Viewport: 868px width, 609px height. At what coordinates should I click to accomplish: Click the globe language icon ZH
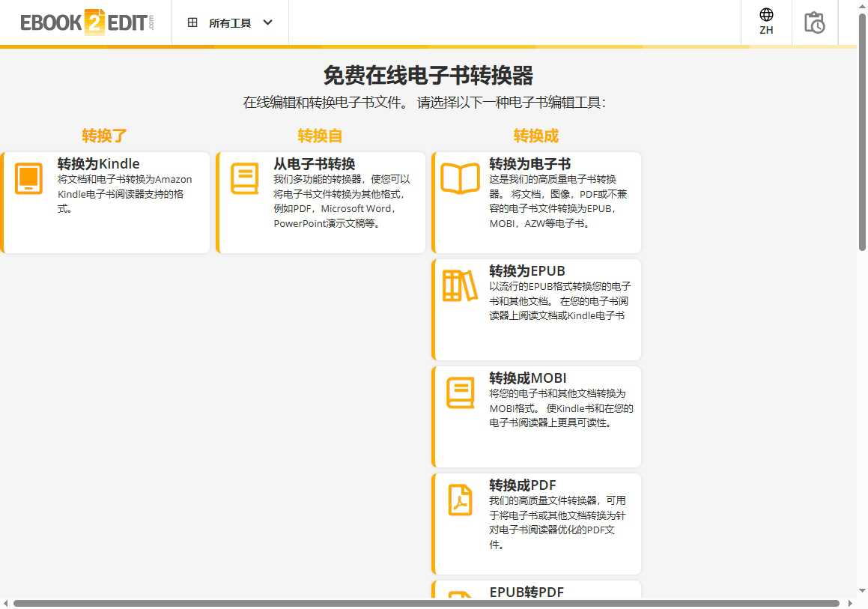pos(766,22)
